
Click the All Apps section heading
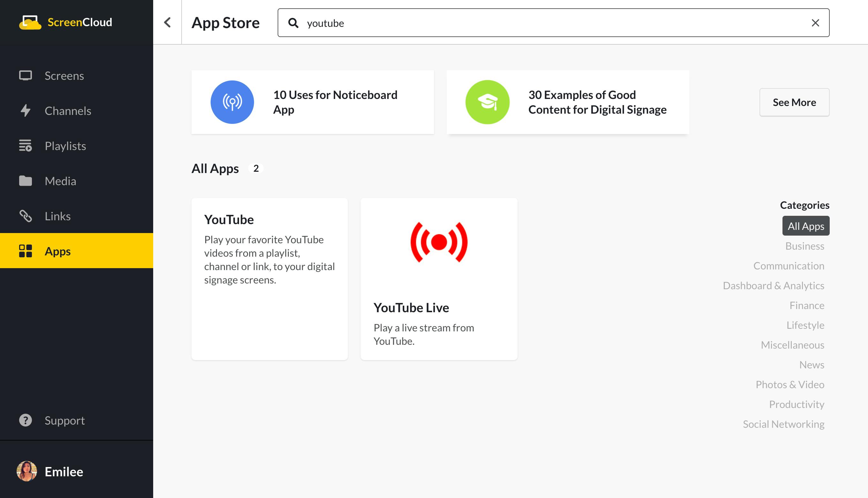pyautogui.click(x=215, y=168)
